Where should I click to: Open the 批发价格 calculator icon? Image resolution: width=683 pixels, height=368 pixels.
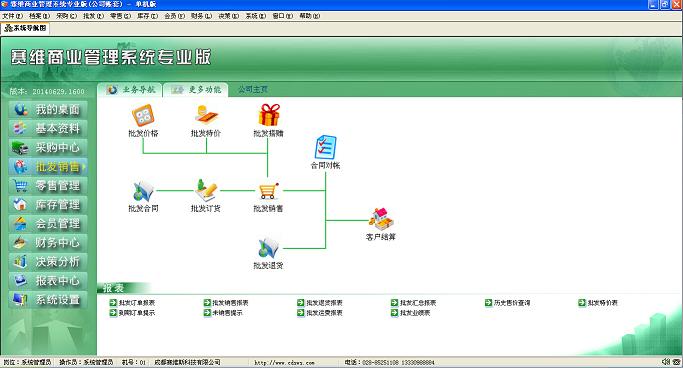pyautogui.click(x=143, y=115)
